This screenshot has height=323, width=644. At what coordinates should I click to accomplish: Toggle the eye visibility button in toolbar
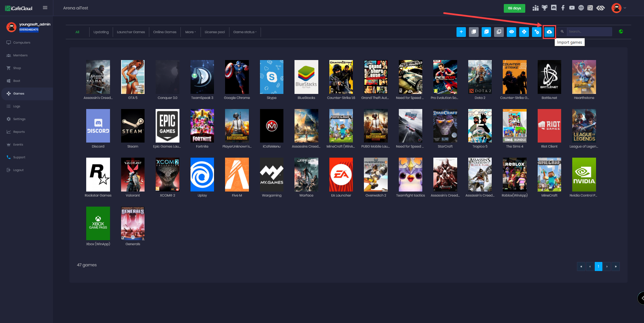[512, 32]
